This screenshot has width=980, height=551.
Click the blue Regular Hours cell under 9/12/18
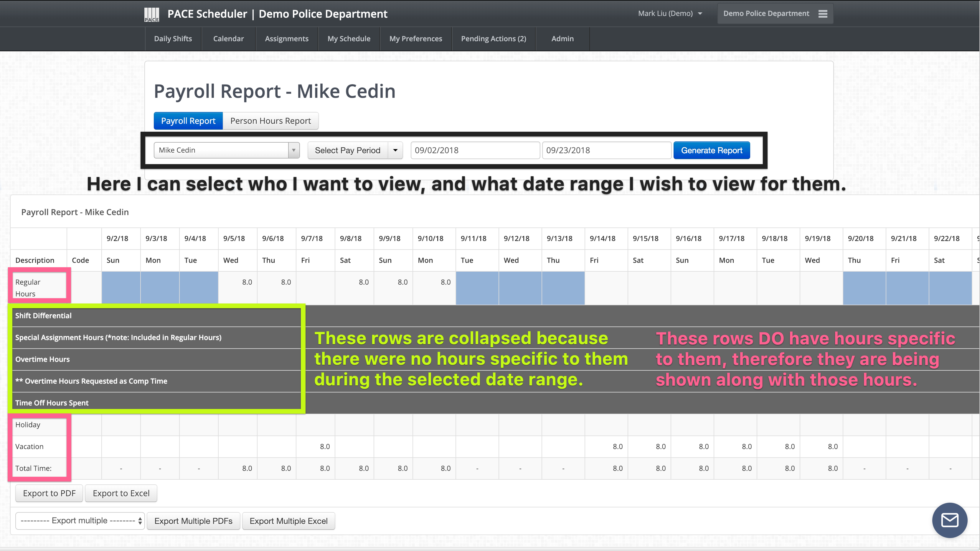(x=520, y=288)
